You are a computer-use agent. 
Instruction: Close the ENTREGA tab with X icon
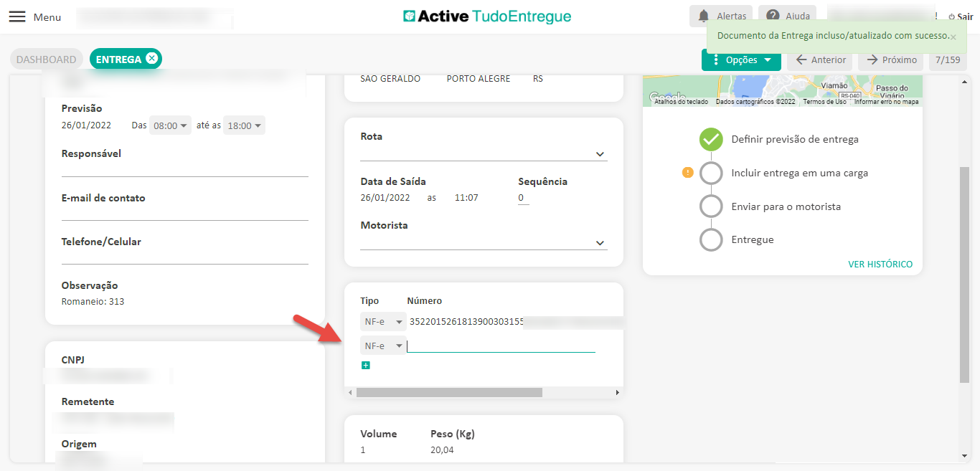point(151,59)
